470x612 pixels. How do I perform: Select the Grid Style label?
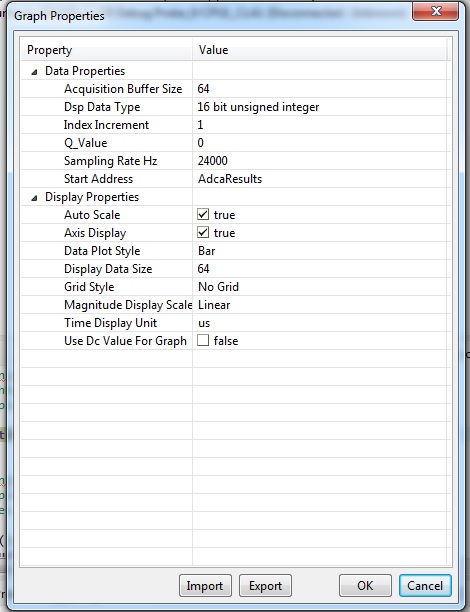tap(89, 286)
